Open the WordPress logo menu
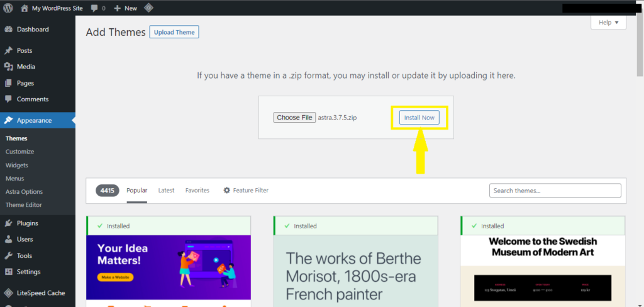The width and height of the screenshot is (644, 307). pyautogui.click(x=8, y=8)
